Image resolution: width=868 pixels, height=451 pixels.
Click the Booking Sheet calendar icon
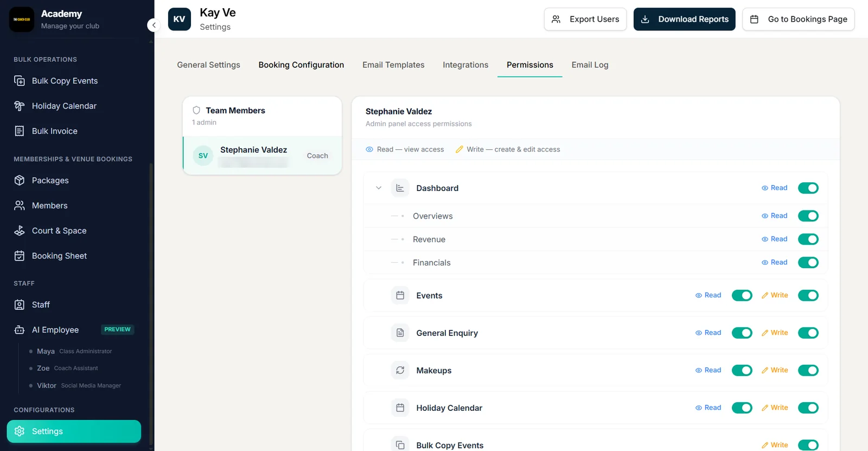(20, 256)
